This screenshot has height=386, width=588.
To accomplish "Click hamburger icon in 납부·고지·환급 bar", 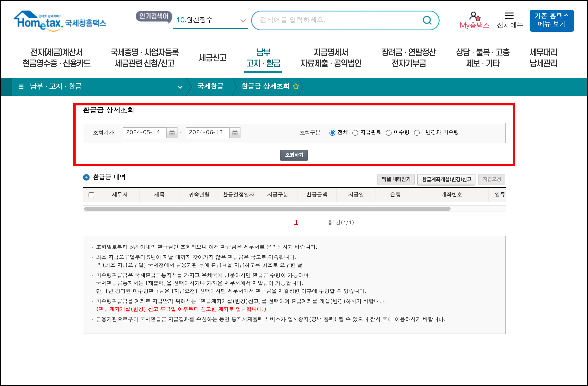I will pos(21,87).
